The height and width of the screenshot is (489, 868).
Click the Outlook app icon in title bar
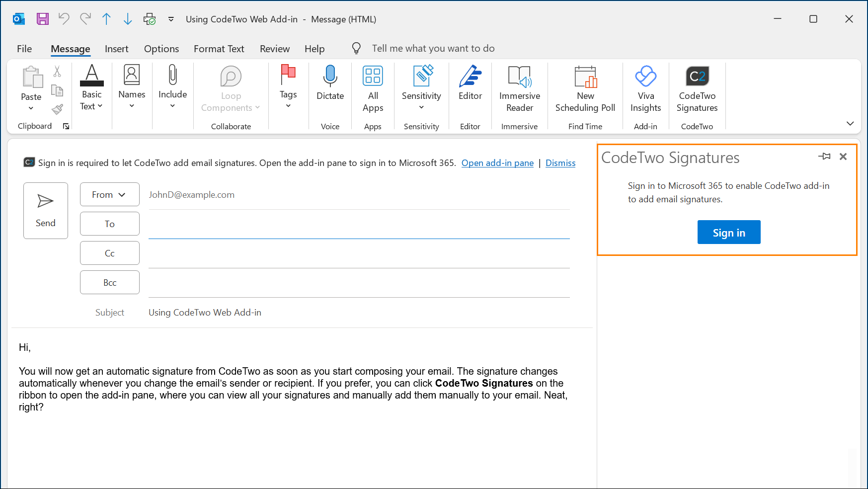(19, 19)
